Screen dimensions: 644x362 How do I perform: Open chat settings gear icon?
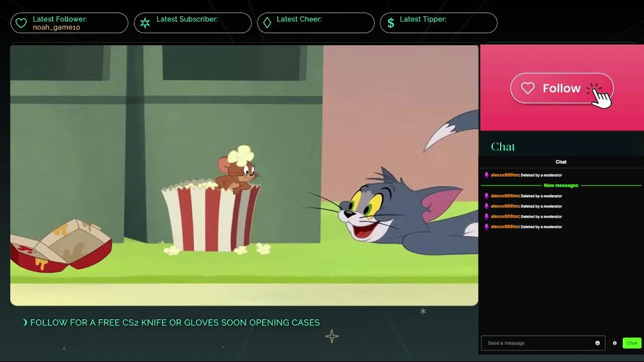tap(614, 343)
